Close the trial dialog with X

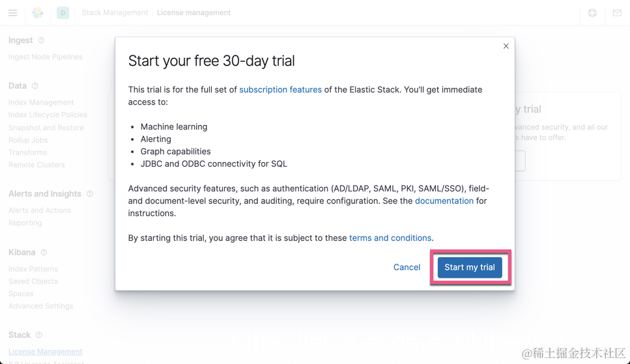[x=506, y=46]
